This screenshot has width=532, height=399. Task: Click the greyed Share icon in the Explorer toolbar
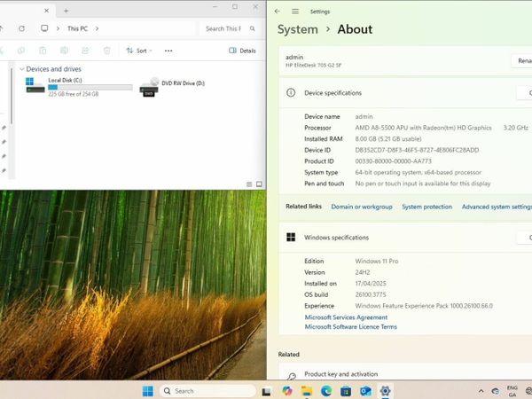[85, 51]
